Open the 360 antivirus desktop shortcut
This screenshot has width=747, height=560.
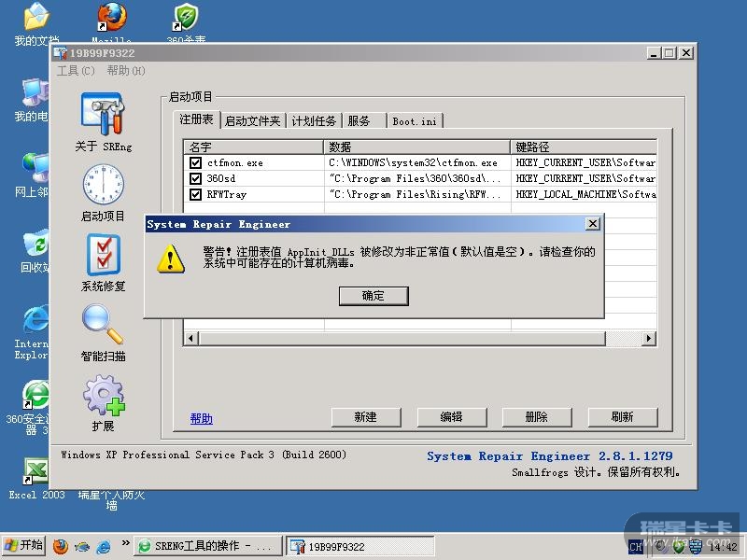(x=186, y=17)
